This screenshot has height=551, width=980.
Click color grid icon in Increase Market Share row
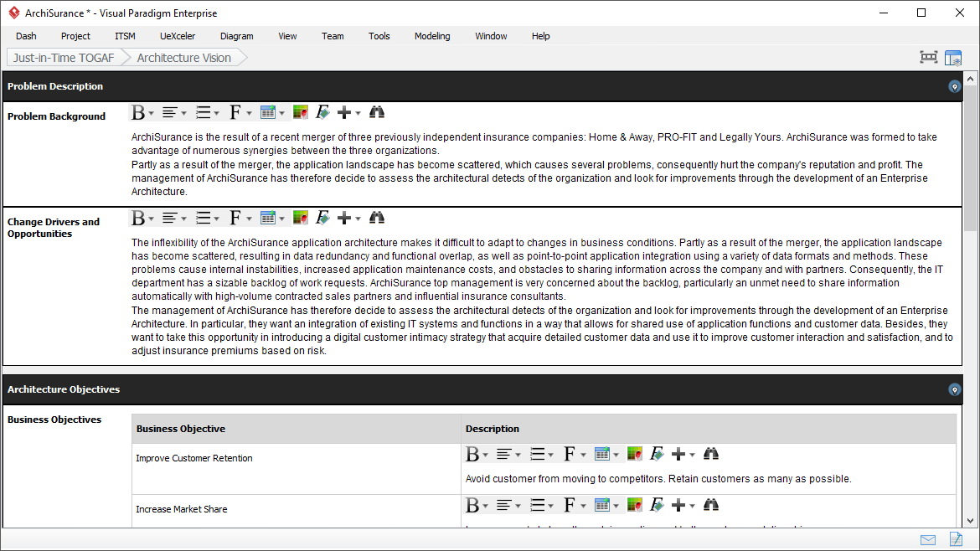[634, 505]
